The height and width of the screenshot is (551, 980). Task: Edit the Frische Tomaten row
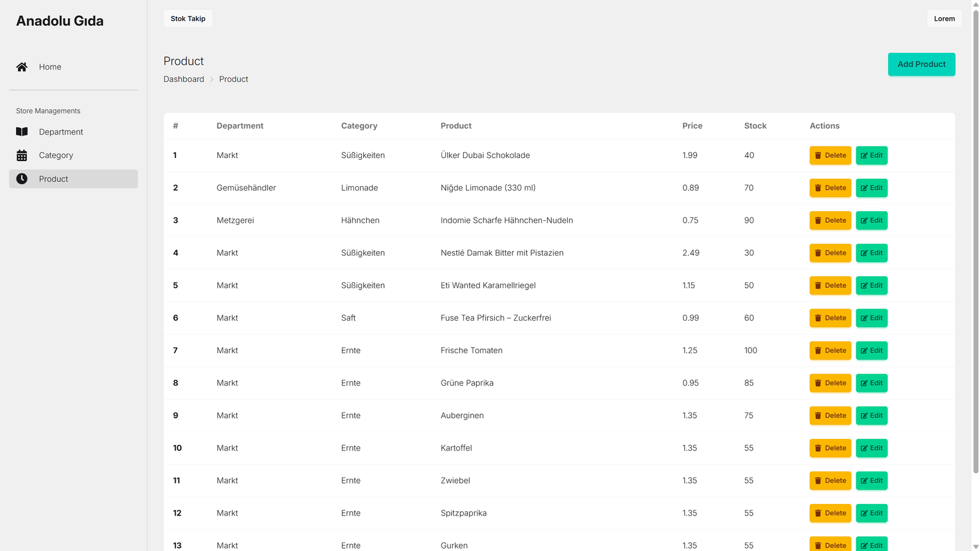[872, 351]
